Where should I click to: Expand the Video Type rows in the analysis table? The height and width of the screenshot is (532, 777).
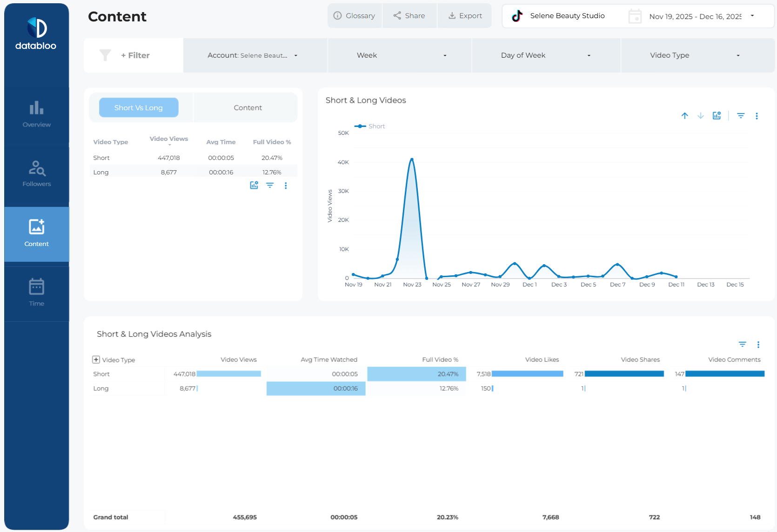(x=96, y=359)
